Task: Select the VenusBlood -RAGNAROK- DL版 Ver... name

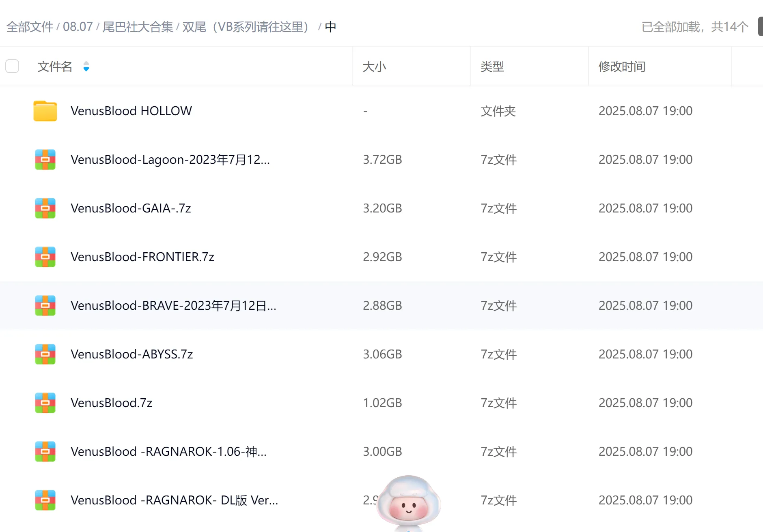Action: coord(175,500)
